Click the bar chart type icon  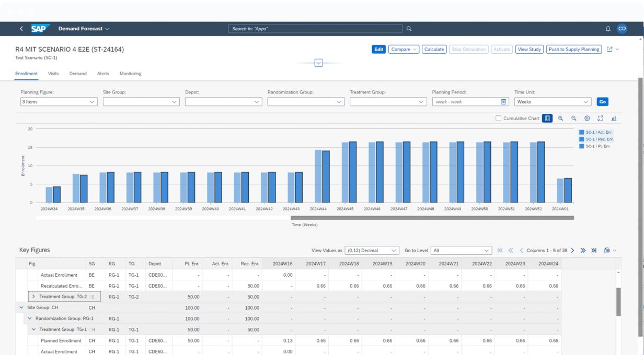coord(614,119)
